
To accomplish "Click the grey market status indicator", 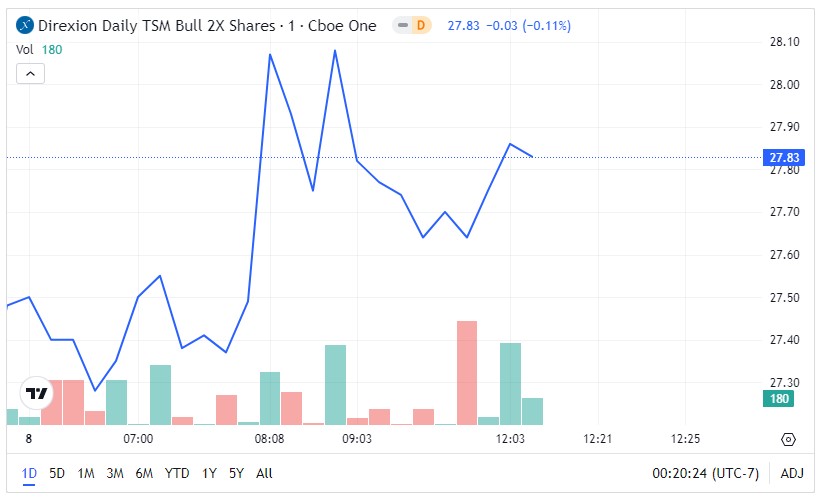I will point(403,25).
